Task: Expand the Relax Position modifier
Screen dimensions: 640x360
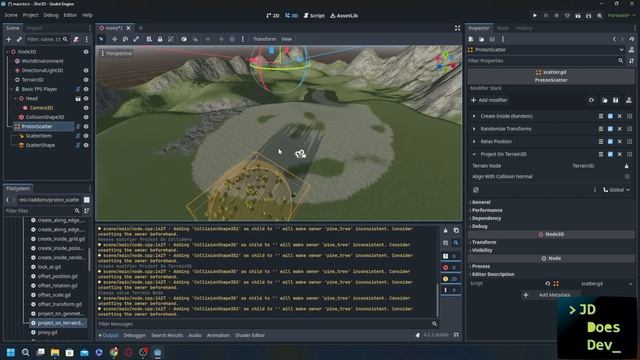Action: coord(474,142)
